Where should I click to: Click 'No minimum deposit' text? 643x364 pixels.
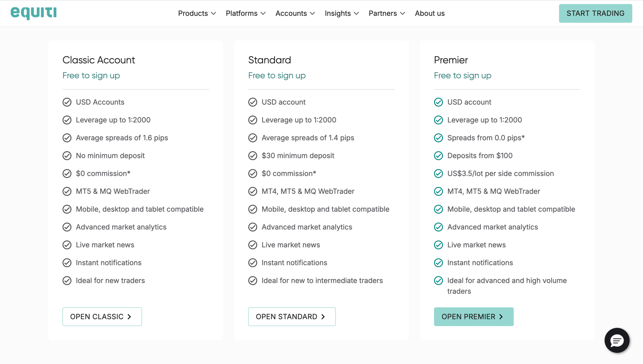tap(110, 156)
